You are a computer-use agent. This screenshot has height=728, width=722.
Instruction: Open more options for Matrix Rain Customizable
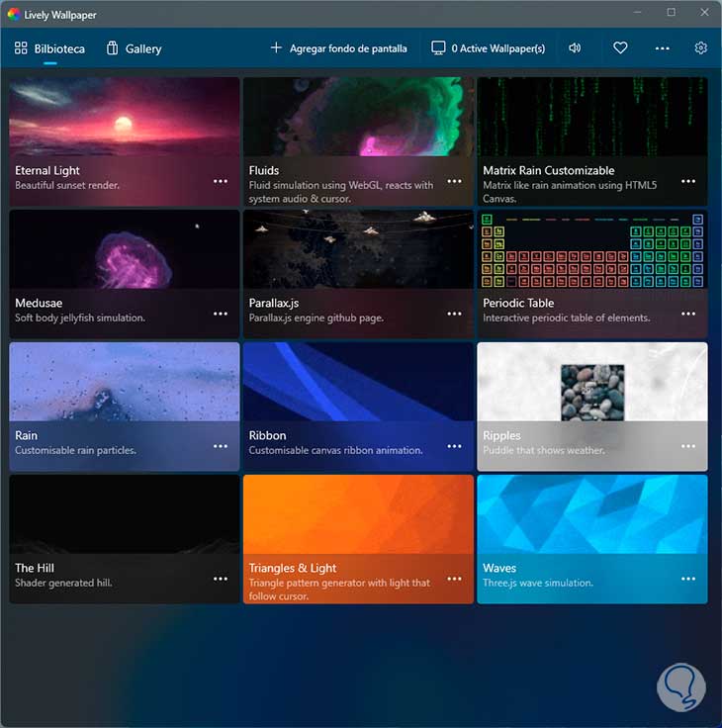688,181
